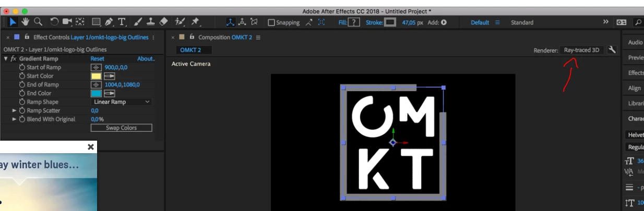
Task: Select the Pan Behind anchor point tool
Action: point(80,22)
